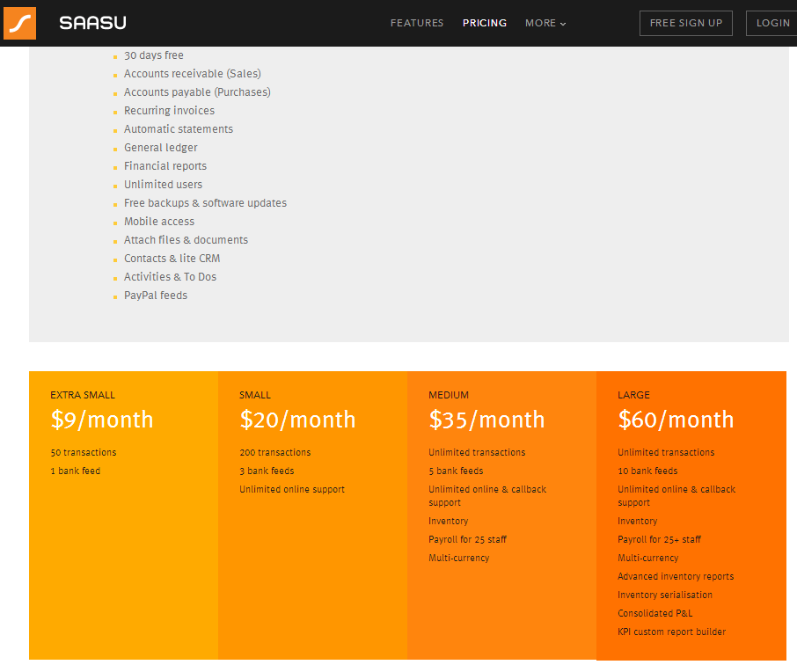This screenshot has width=797, height=672.
Task: Expand the chevron next to MORE
Action: point(563,25)
